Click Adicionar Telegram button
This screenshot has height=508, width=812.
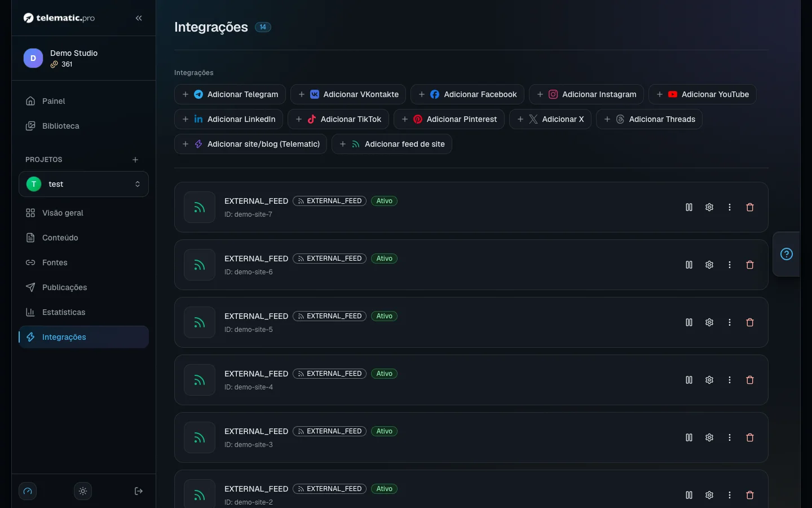pyautogui.click(x=230, y=94)
